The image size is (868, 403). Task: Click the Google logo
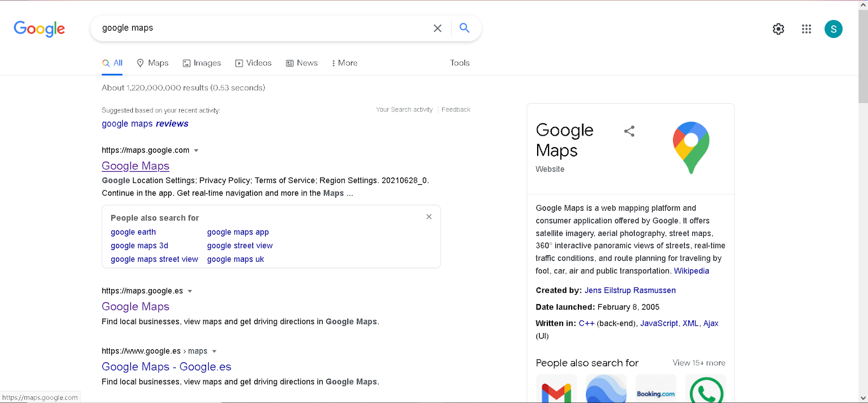(39, 28)
